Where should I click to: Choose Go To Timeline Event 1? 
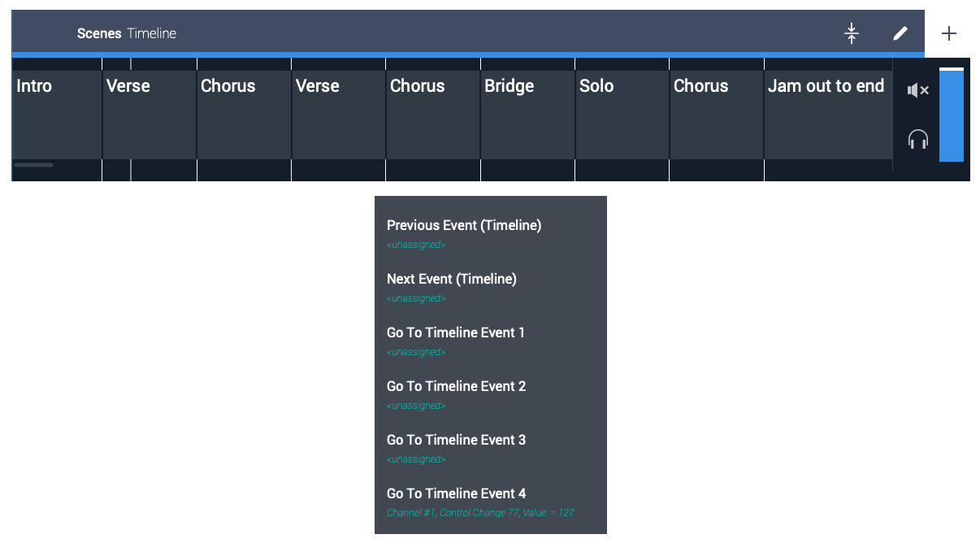(456, 332)
